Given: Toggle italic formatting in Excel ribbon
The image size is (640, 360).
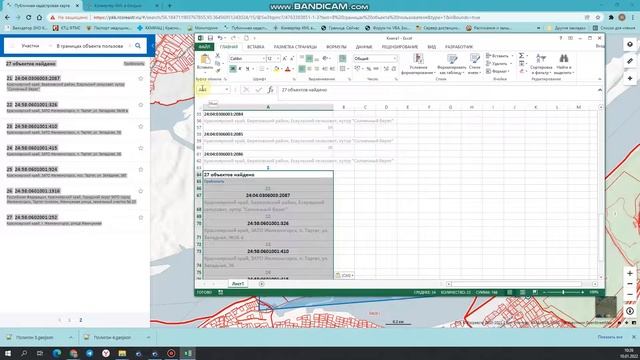Looking at the screenshot, I should (x=240, y=69).
